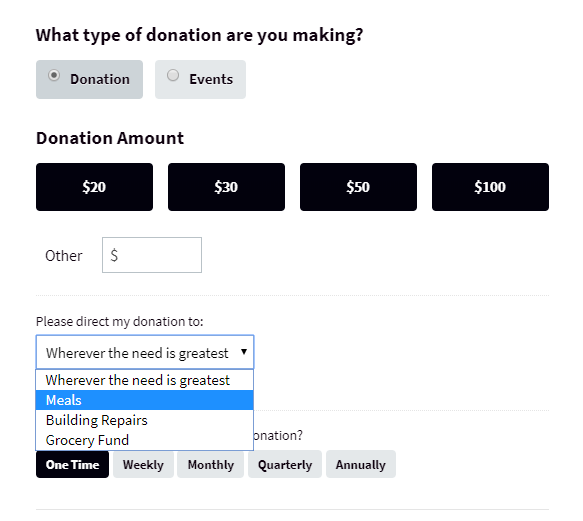
Task: Set frequency to Annually
Action: point(361,464)
